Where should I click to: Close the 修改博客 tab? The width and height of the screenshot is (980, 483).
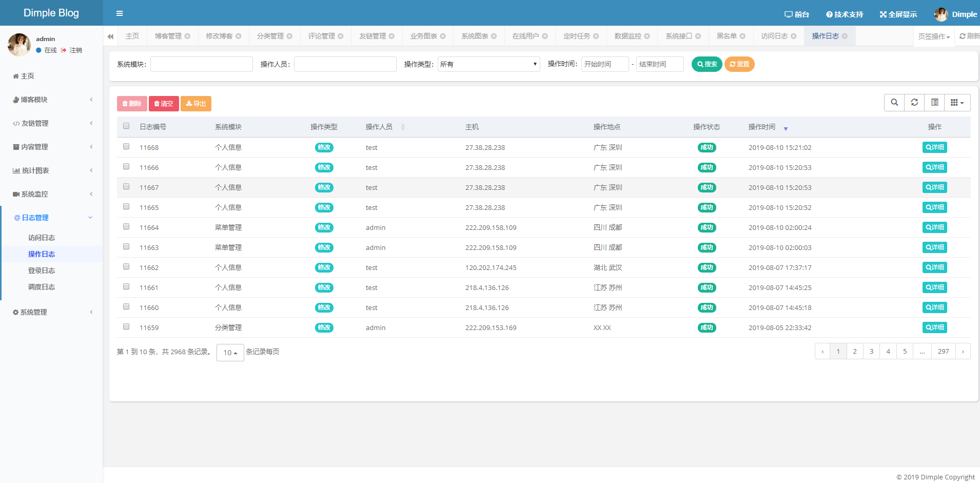pos(238,36)
